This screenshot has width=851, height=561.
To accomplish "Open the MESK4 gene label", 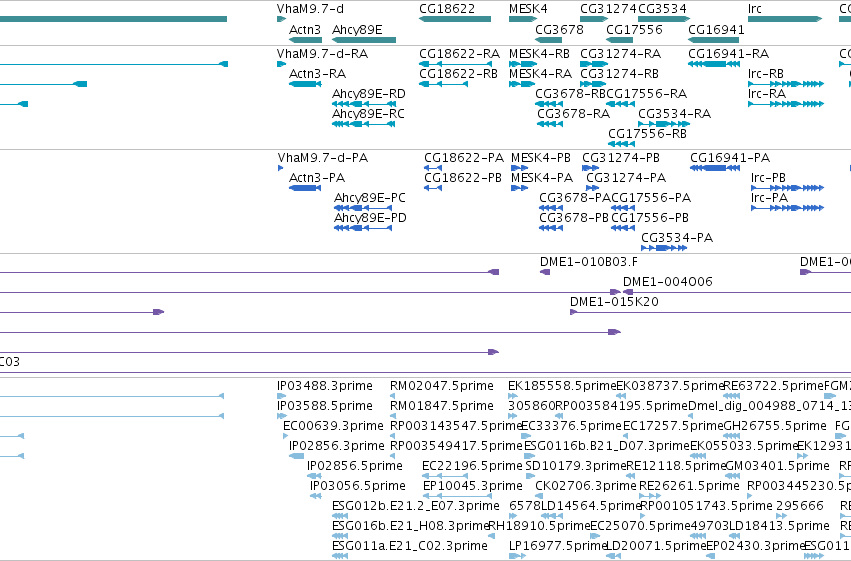I will [x=528, y=9].
